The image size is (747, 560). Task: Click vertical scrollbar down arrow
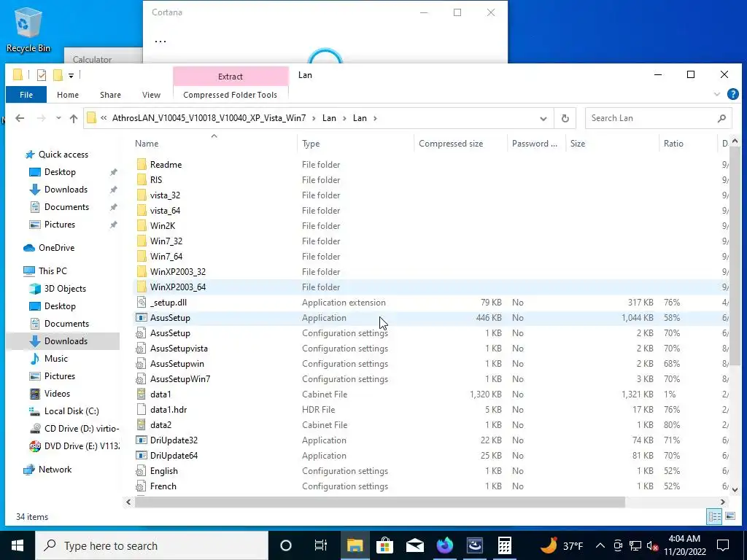coord(735,489)
